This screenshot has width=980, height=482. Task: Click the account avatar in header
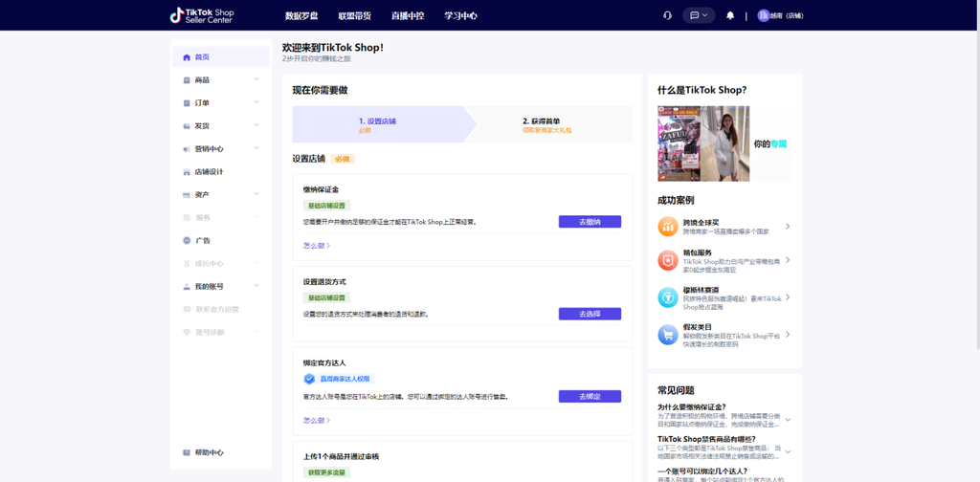click(x=763, y=15)
